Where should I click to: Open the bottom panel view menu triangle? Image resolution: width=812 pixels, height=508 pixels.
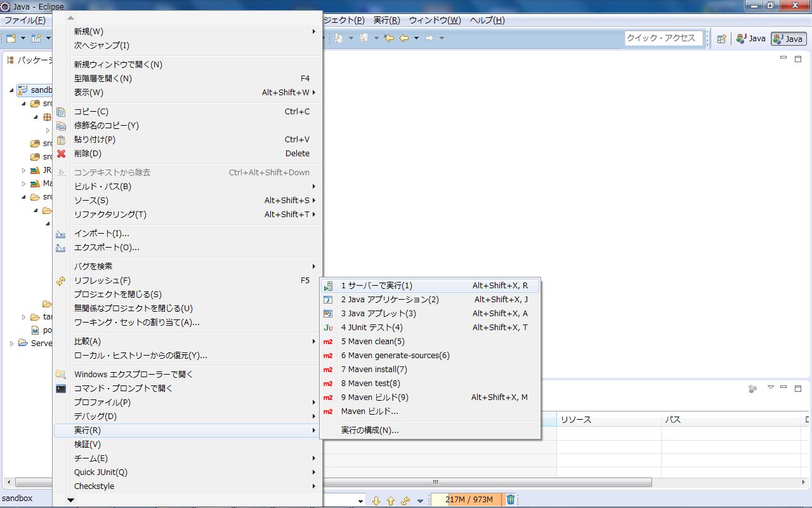(771, 387)
